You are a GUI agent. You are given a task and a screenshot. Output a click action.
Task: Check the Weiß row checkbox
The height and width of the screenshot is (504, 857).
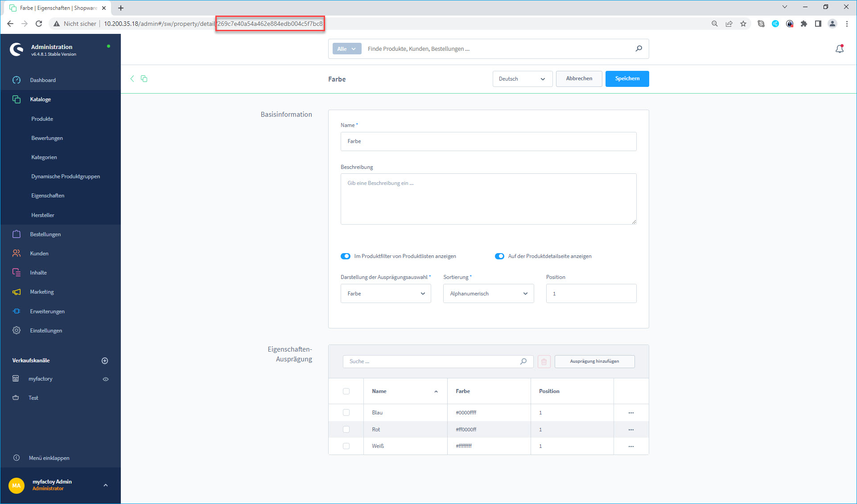click(x=346, y=446)
